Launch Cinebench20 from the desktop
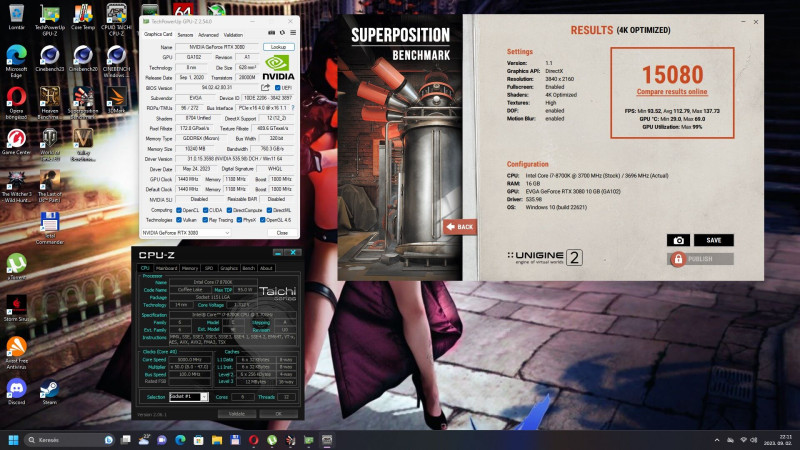Image resolution: width=800 pixels, height=450 pixels. 83,58
